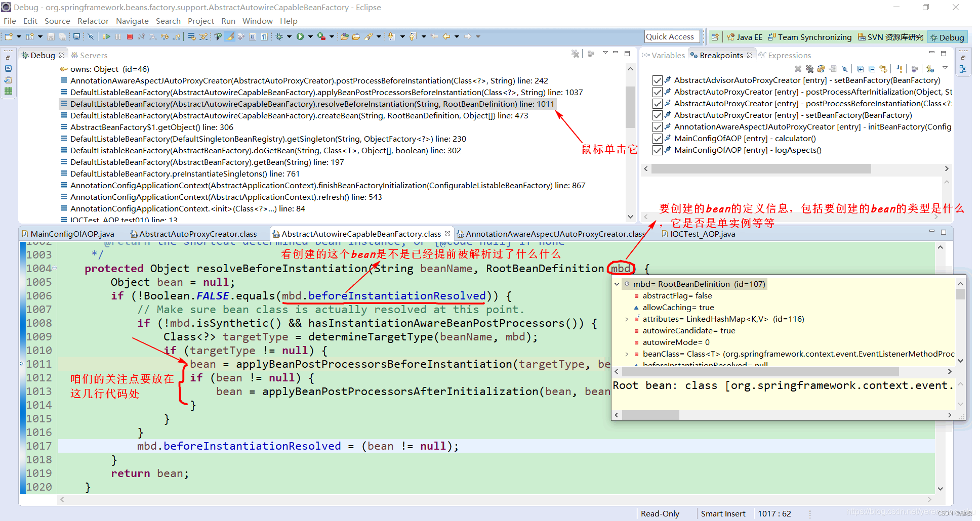Open Breakpoints view menu triangle
The image size is (980, 521).
click(945, 68)
